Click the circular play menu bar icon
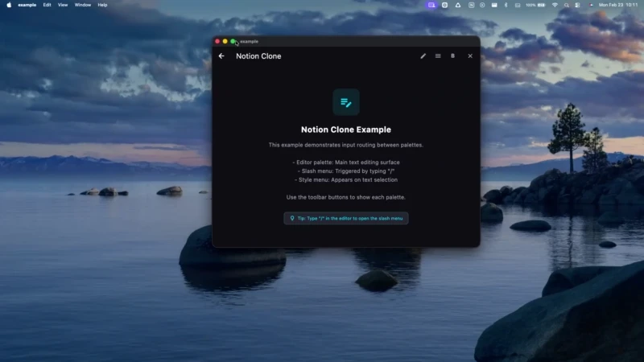The height and width of the screenshot is (362, 644). click(482, 5)
